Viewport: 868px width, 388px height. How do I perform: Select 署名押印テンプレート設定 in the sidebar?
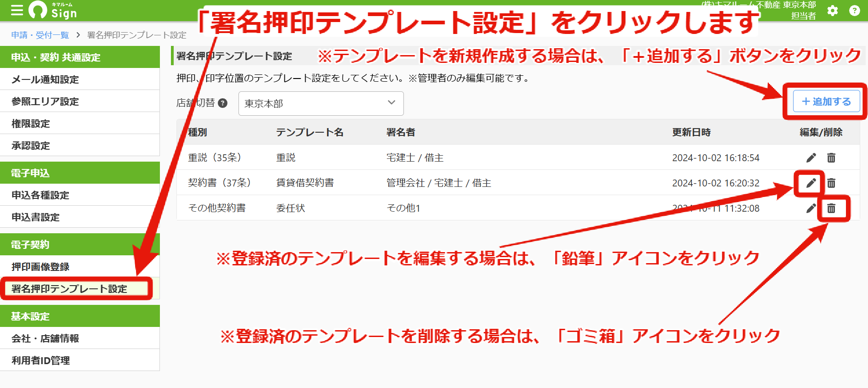point(80,289)
